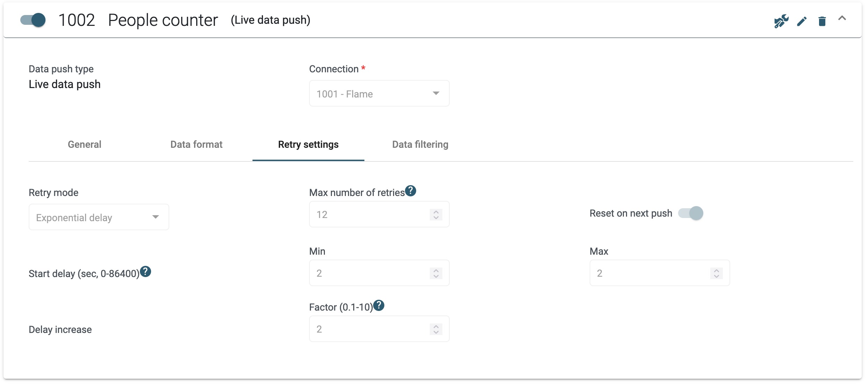Image resolution: width=868 pixels, height=385 pixels.
Task: Toggle the 1002 People counter enable switch
Action: (x=33, y=20)
